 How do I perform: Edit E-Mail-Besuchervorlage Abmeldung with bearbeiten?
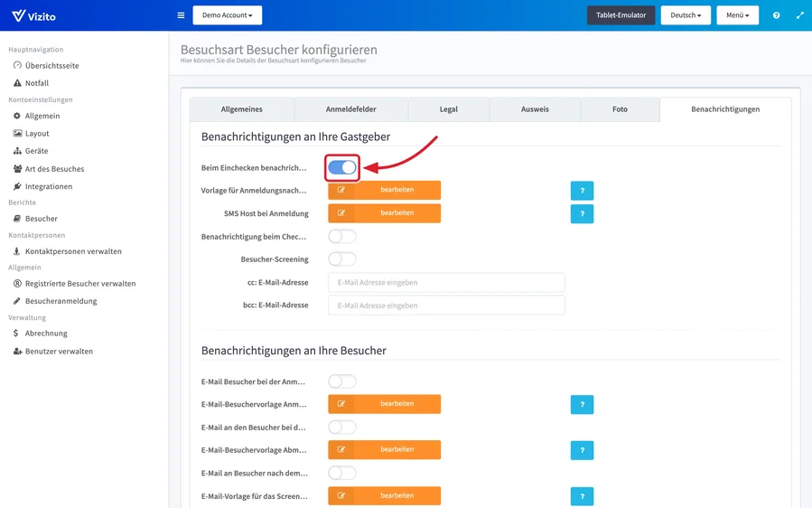pyautogui.click(x=384, y=450)
